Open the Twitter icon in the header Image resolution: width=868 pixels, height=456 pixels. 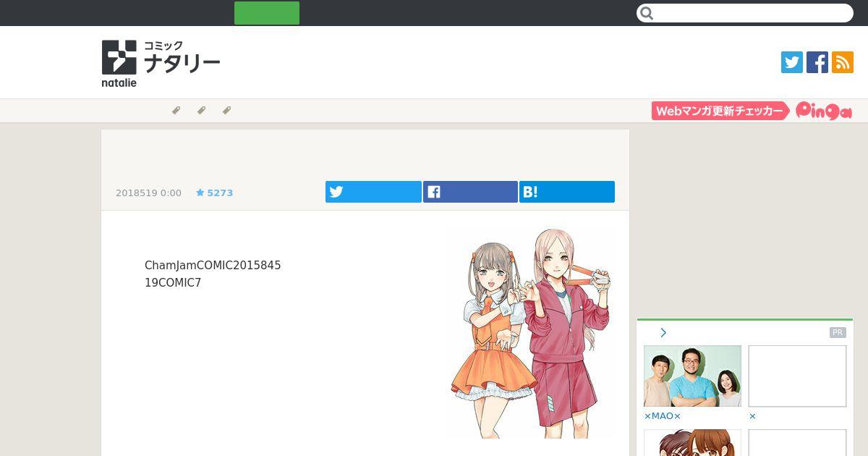click(x=792, y=62)
